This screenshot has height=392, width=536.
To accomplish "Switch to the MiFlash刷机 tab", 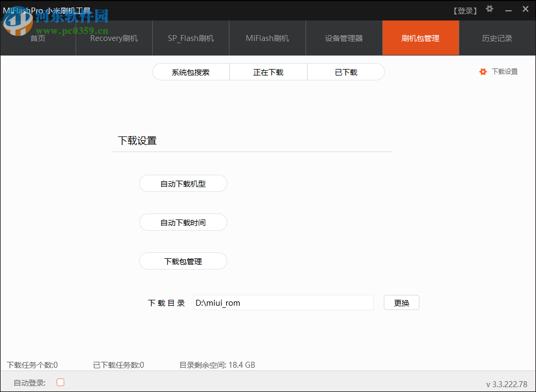I will pyautogui.click(x=267, y=38).
